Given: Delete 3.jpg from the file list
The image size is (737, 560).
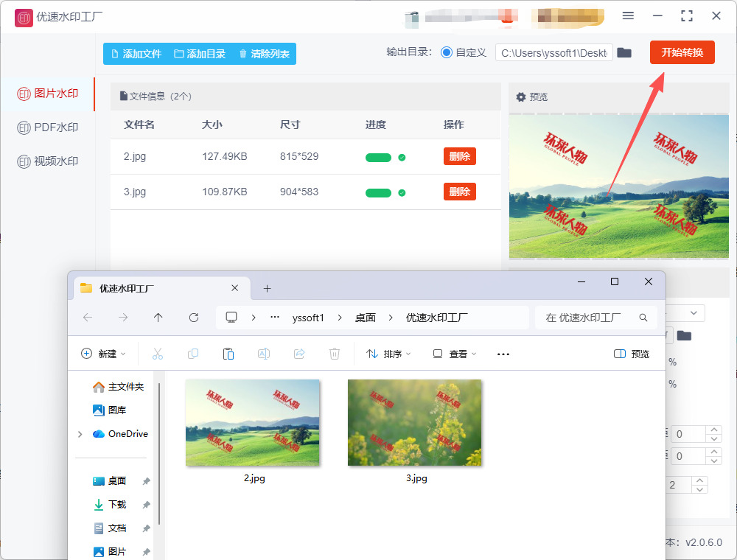Looking at the screenshot, I should tap(459, 192).
